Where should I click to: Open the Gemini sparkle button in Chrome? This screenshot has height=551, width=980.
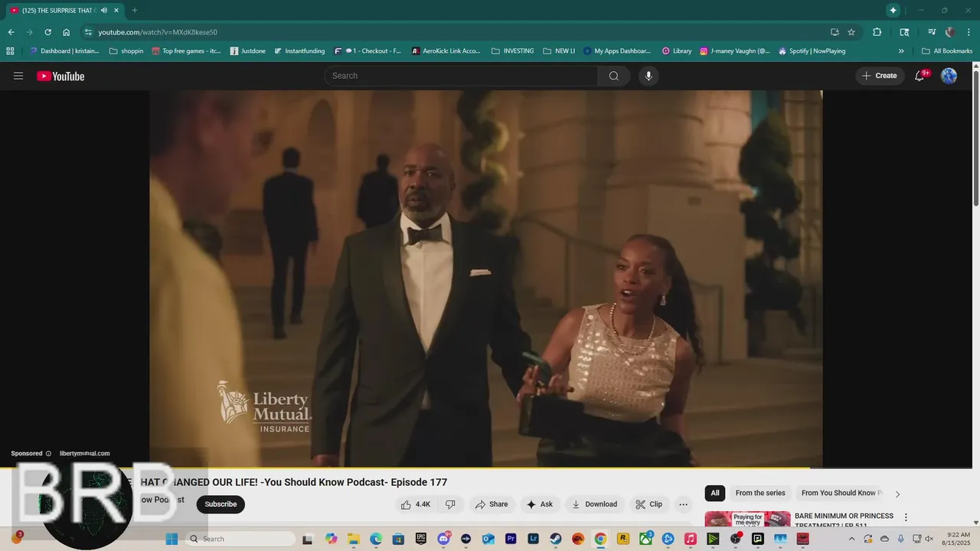(893, 10)
